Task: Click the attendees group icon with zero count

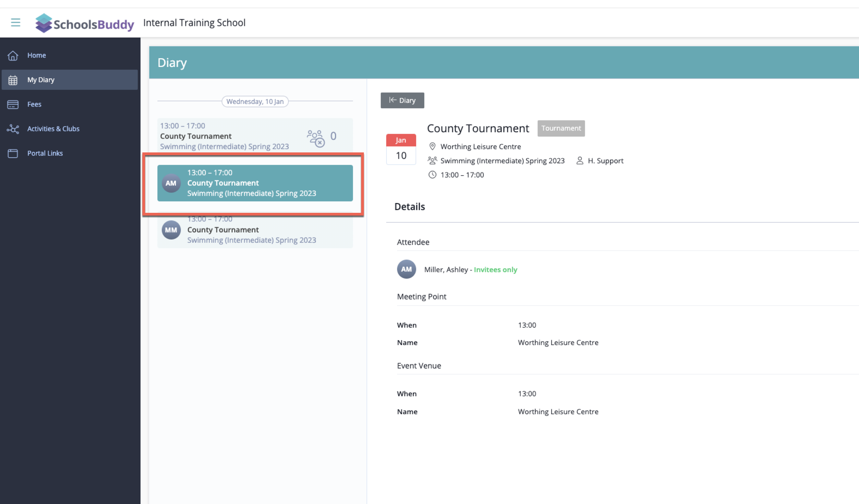Action: (x=316, y=138)
